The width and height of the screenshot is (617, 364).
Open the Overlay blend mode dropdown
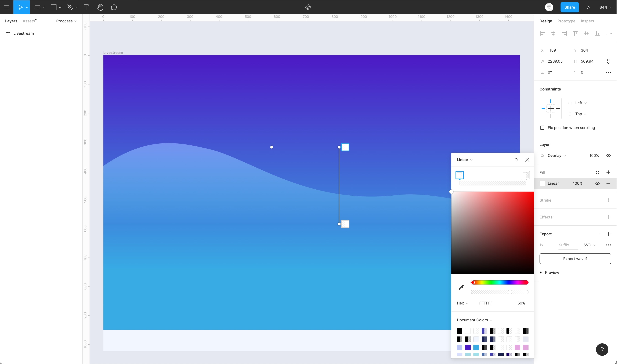click(555, 155)
